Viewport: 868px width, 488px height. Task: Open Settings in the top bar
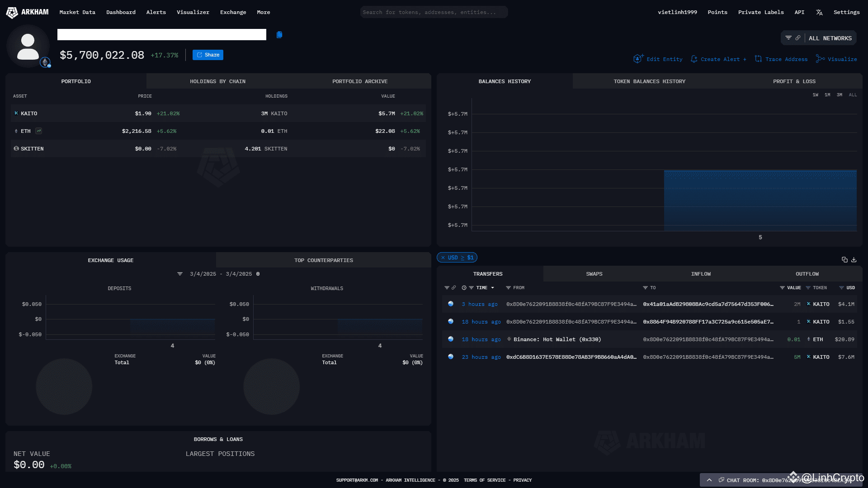847,12
